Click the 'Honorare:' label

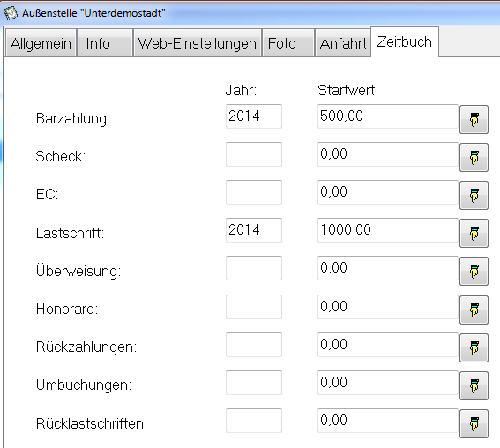click(x=67, y=309)
